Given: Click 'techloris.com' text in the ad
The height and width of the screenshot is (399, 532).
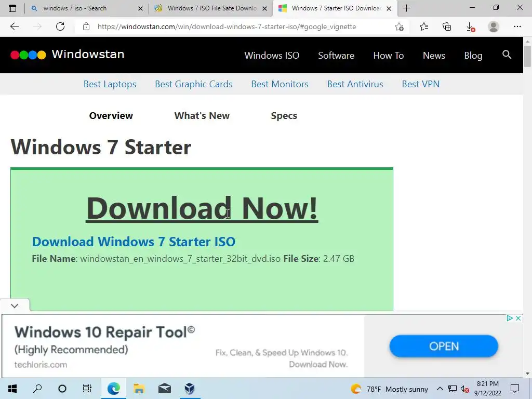Looking at the screenshot, I should click(x=41, y=365).
